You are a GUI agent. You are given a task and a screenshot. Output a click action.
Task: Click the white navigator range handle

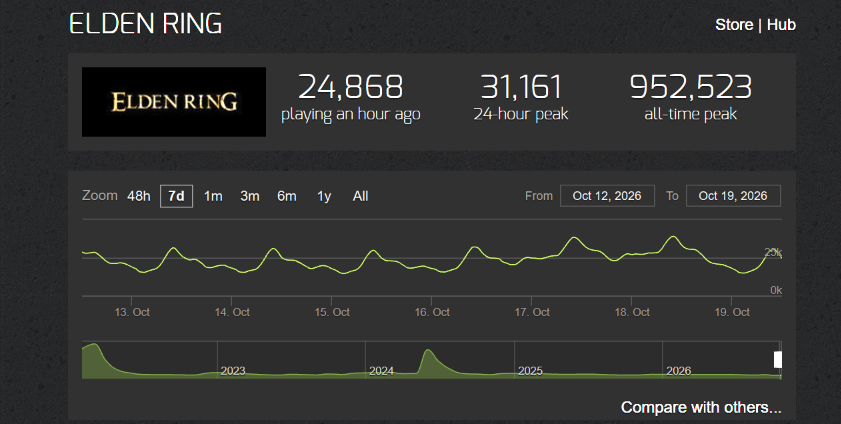tap(778, 360)
